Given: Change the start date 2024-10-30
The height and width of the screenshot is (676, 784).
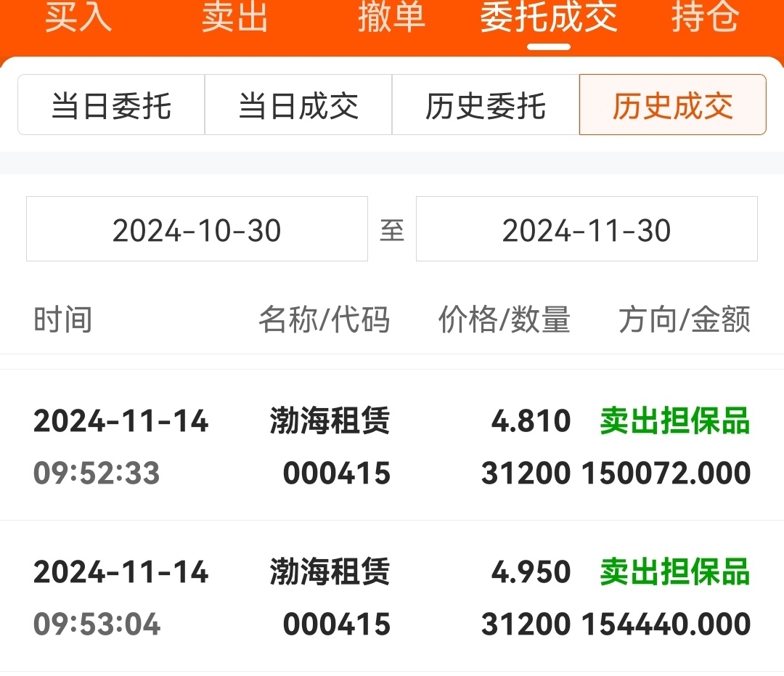Looking at the screenshot, I should [197, 229].
